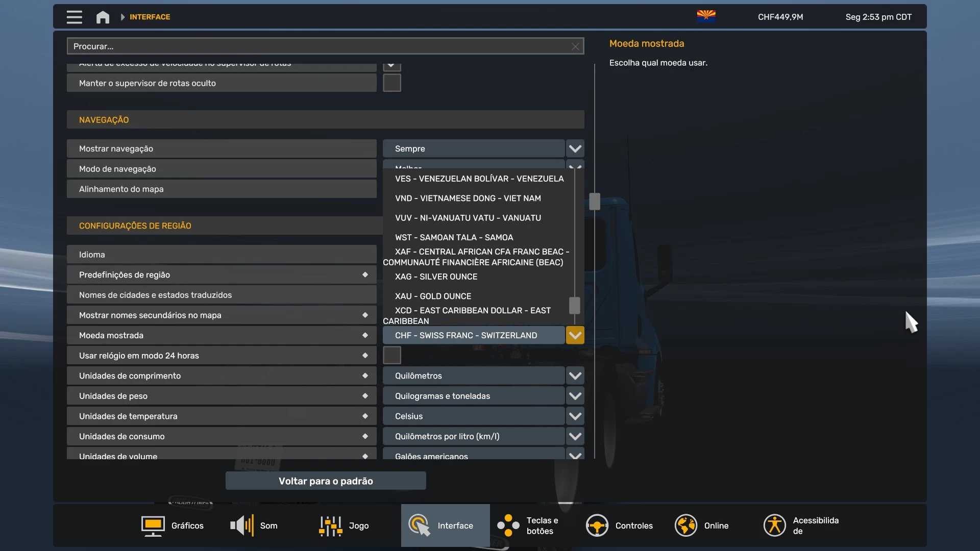Open the Gráficos settings tab
This screenshot has width=980, height=551.
(x=173, y=525)
